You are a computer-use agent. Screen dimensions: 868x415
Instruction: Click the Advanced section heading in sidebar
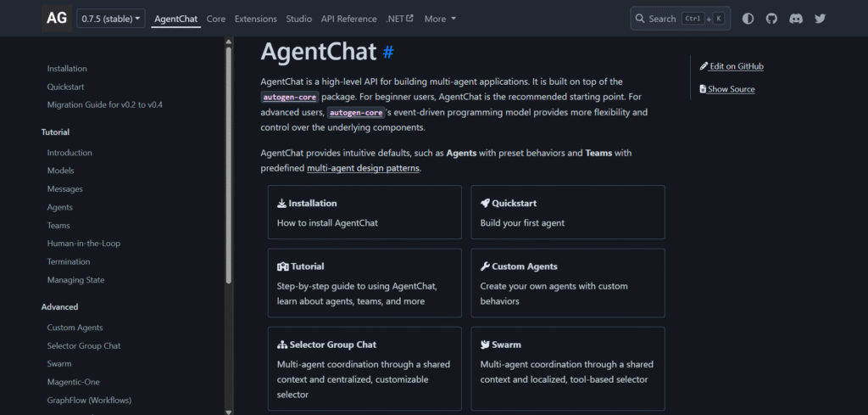point(60,307)
